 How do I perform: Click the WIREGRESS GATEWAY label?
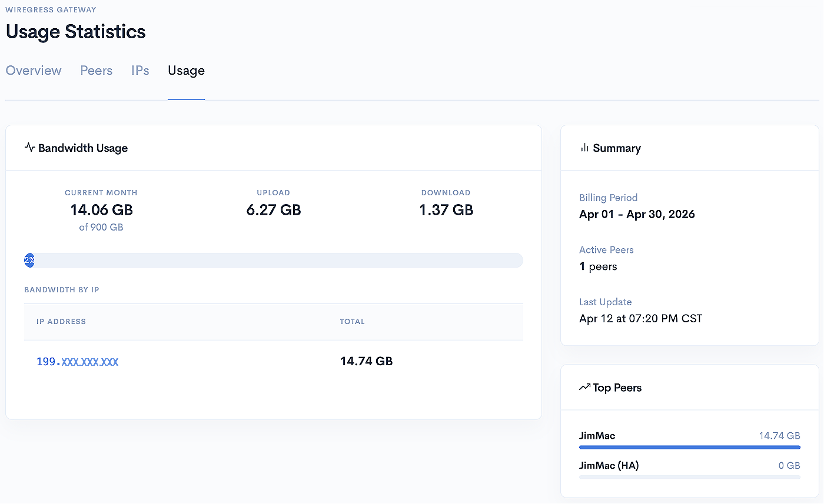click(51, 9)
